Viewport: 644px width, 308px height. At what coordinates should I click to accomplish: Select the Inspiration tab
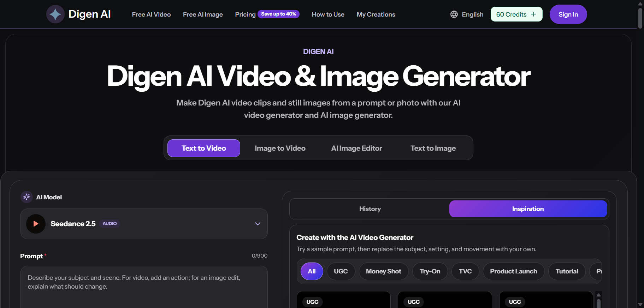click(x=528, y=209)
